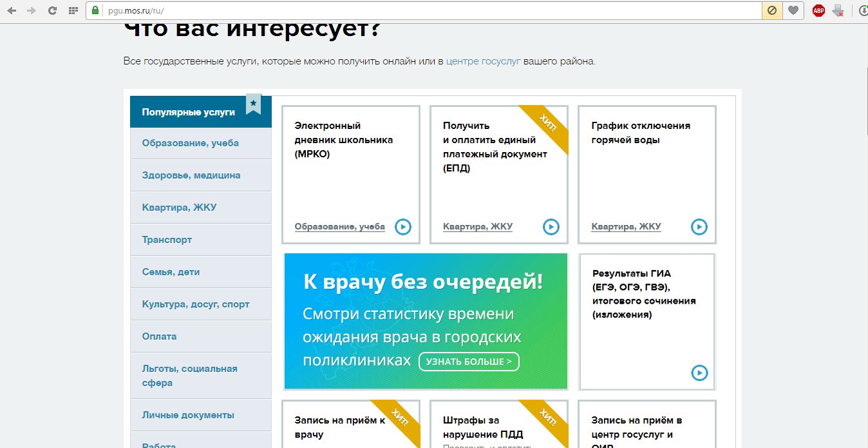Click play arrow on График отключения card
This screenshot has height=448, width=868.
699,227
